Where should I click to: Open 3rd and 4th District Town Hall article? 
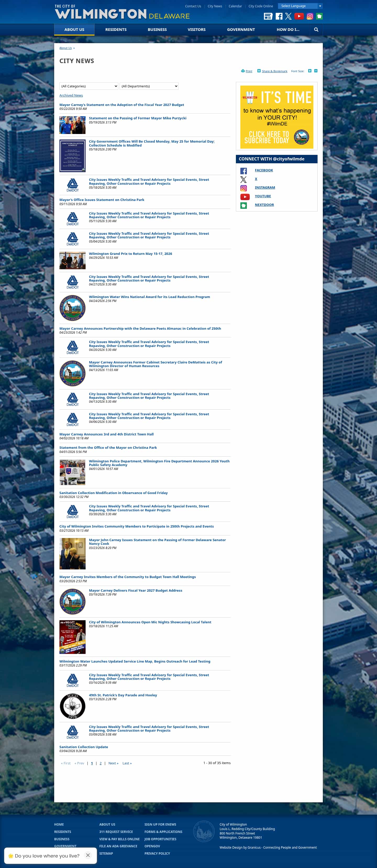[x=107, y=434]
